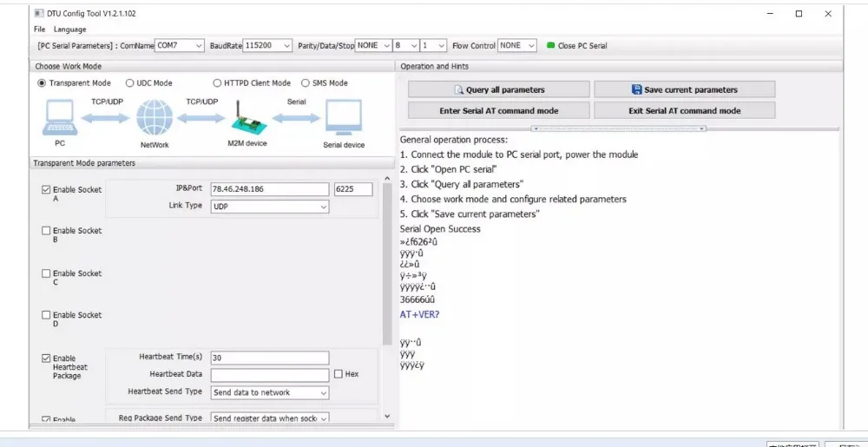
Task: Click the Transparent Mode parameters header
Action: (x=84, y=163)
